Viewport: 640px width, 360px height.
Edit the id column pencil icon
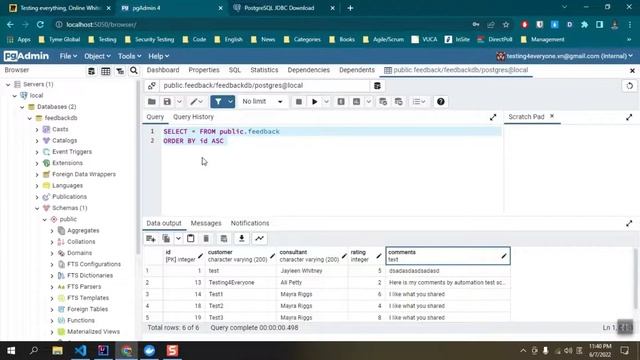(x=200, y=256)
